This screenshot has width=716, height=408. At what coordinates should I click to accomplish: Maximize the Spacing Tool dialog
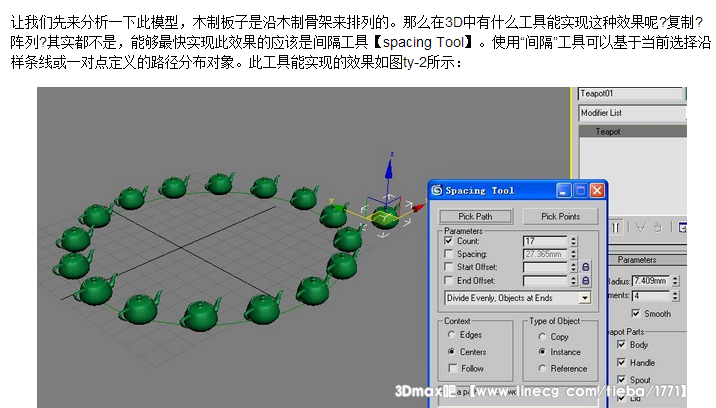coord(580,191)
